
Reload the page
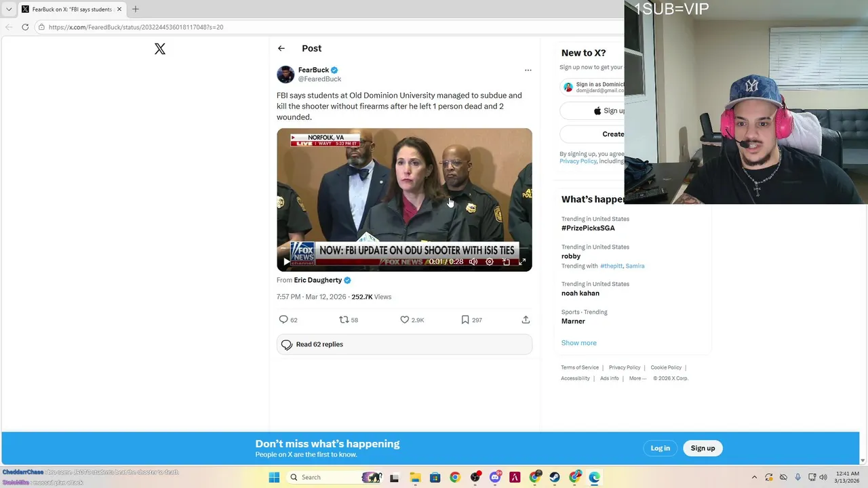click(25, 27)
